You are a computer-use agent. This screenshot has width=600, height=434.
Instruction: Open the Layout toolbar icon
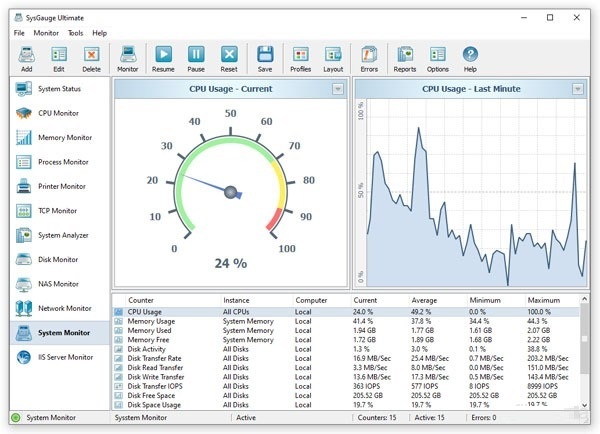333,55
